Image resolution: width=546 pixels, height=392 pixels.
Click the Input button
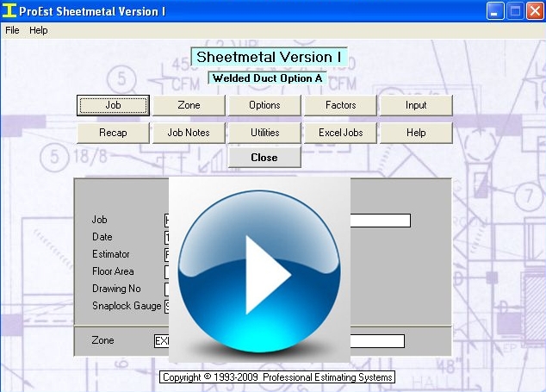tap(416, 105)
